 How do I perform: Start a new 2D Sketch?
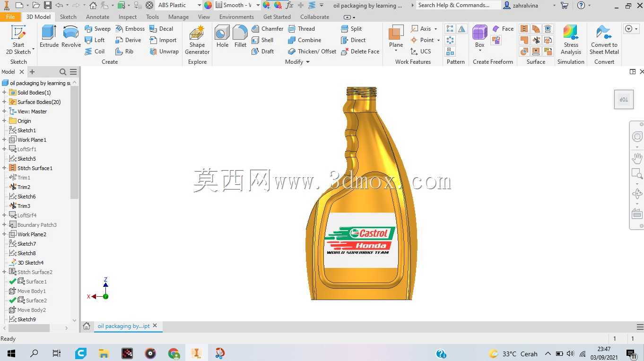18,40
